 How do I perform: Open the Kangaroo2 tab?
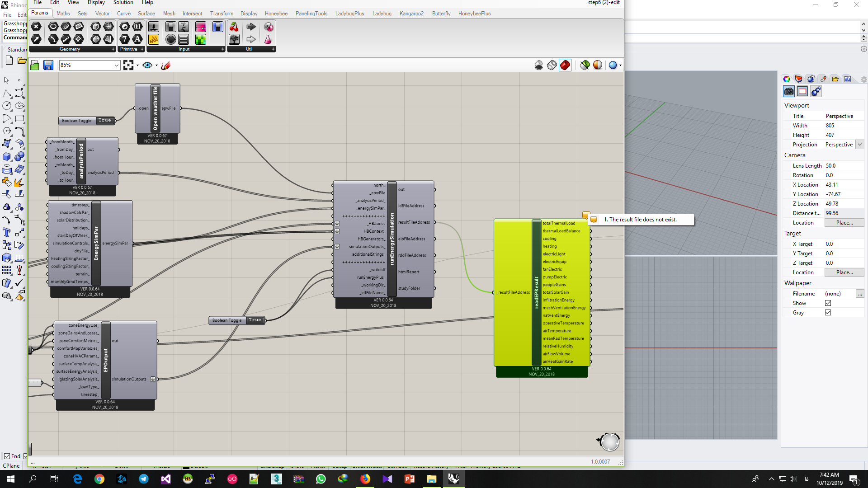411,14
